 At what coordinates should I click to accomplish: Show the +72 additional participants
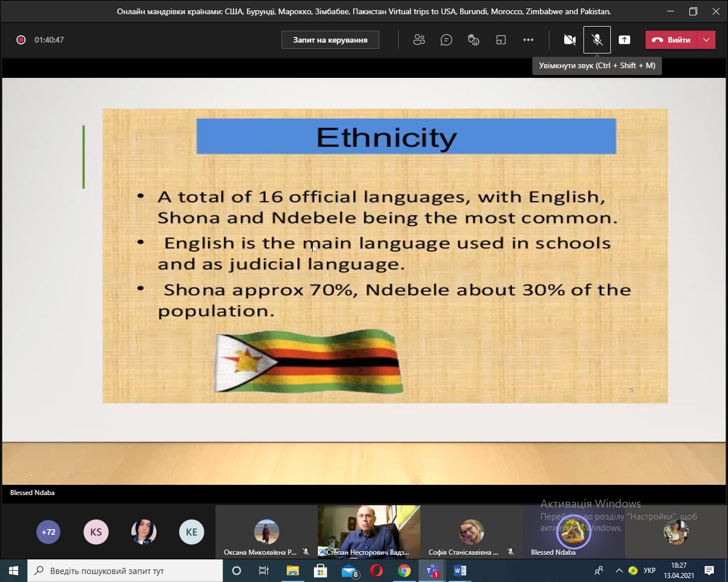point(48,532)
